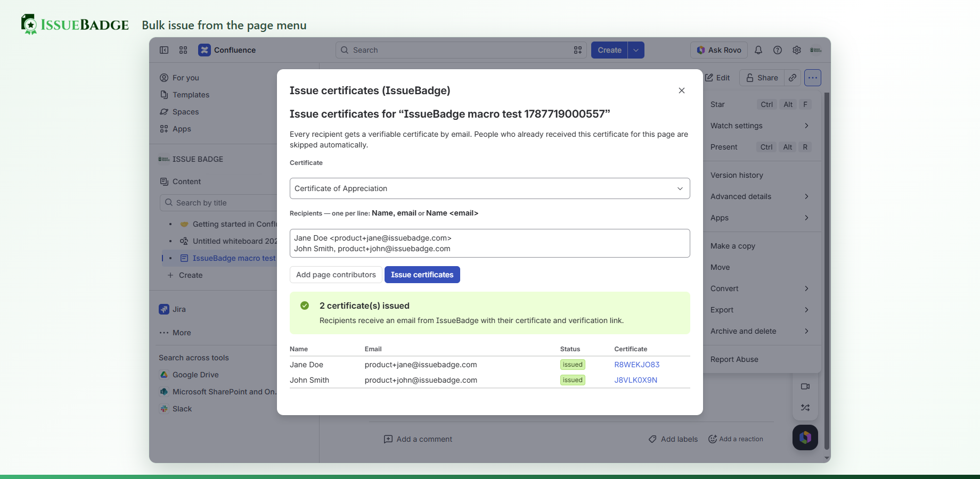Click the Search by title field
This screenshot has height=479, width=980.
point(218,203)
